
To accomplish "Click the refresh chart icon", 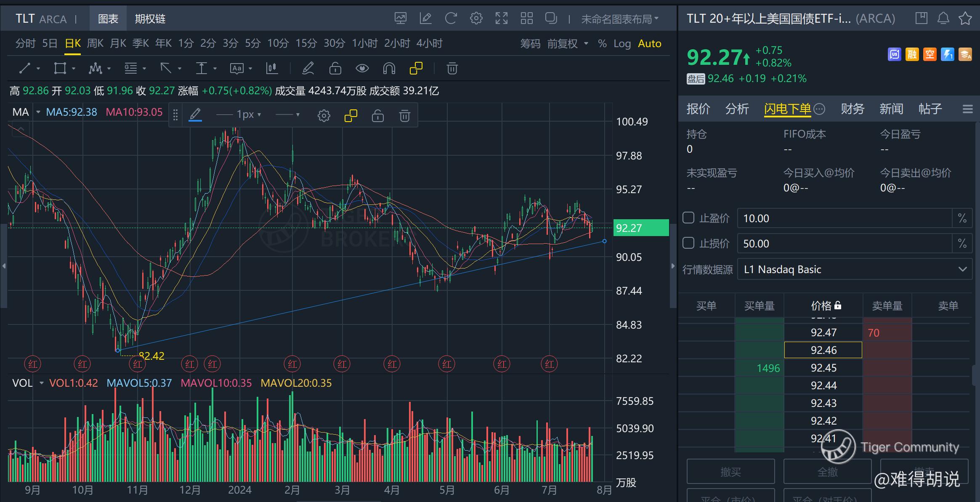I will pyautogui.click(x=451, y=19).
